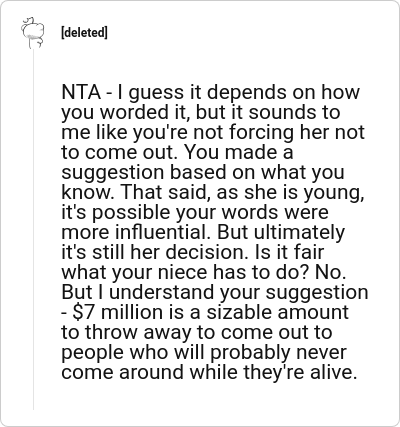This screenshot has height=427, width=400.
Task: Click the first line 'I guess it depends'
Action: coord(211,93)
